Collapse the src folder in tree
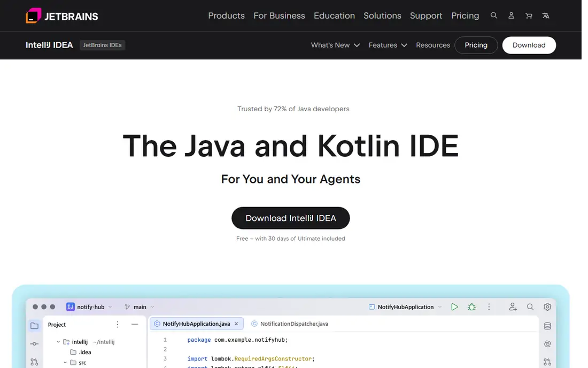This screenshot has width=588, height=368. click(65, 362)
